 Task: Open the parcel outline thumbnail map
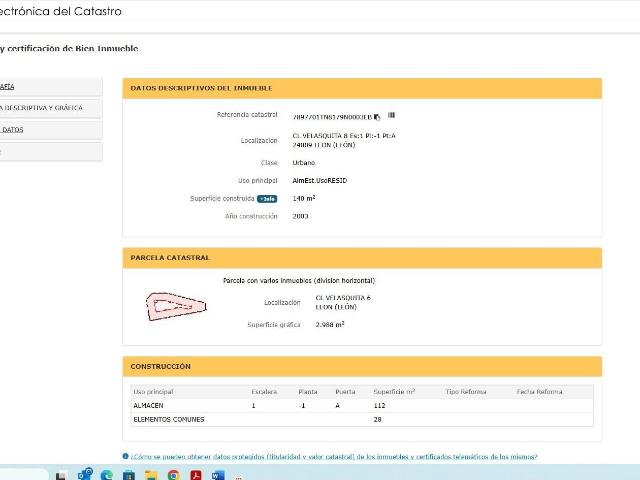pyautogui.click(x=176, y=306)
